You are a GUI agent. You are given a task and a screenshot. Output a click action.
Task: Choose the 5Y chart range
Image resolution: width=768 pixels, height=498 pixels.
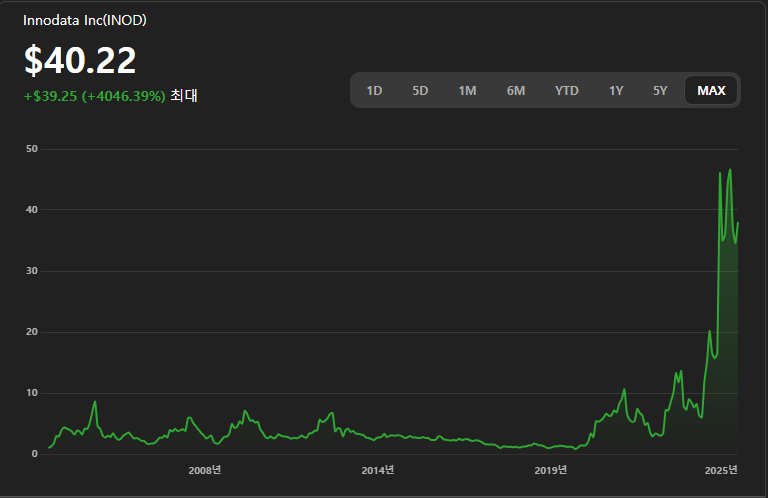tap(660, 91)
